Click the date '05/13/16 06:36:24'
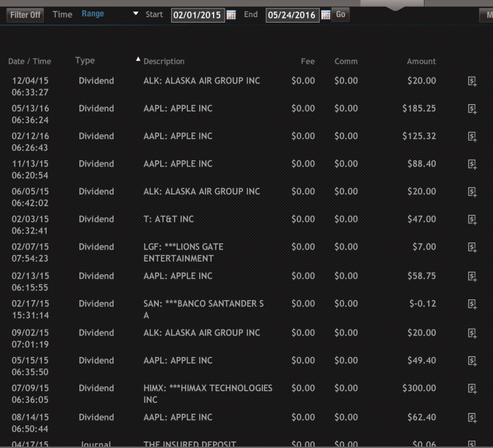This screenshot has width=493, height=448. click(30, 114)
